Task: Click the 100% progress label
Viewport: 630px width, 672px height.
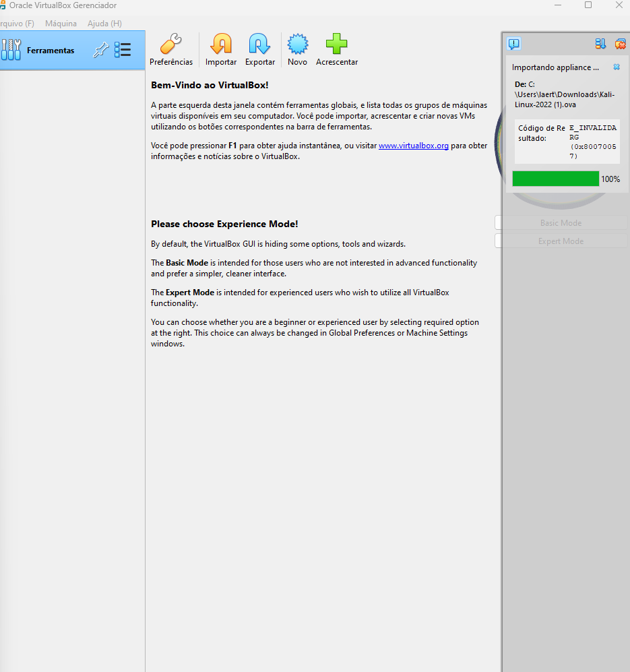Action: (610, 179)
